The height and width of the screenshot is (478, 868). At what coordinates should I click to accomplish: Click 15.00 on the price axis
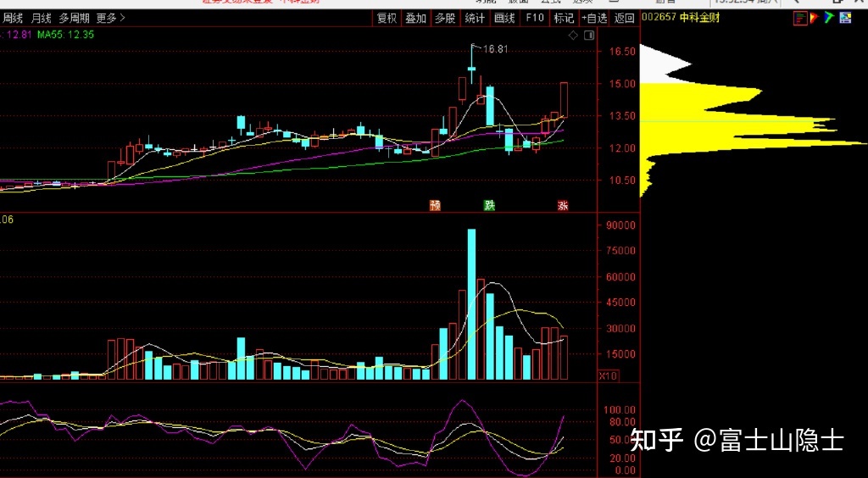pyautogui.click(x=622, y=84)
